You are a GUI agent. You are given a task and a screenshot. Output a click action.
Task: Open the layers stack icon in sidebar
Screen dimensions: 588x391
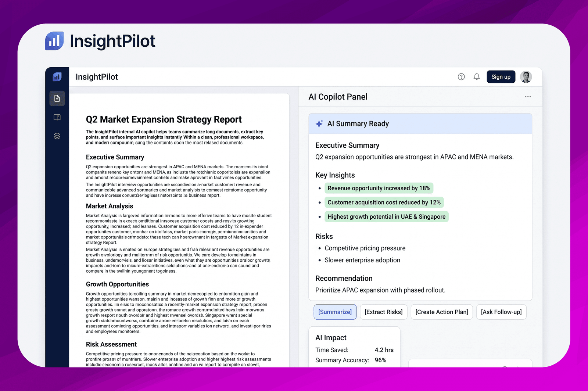pyautogui.click(x=57, y=136)
